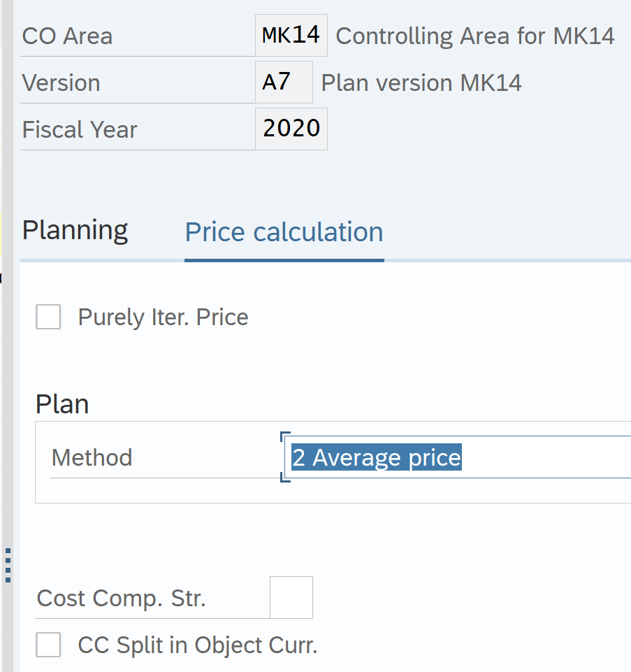Click the Method label in Plan group
This screenshot has height=672, width=631.
coord(92,458)
